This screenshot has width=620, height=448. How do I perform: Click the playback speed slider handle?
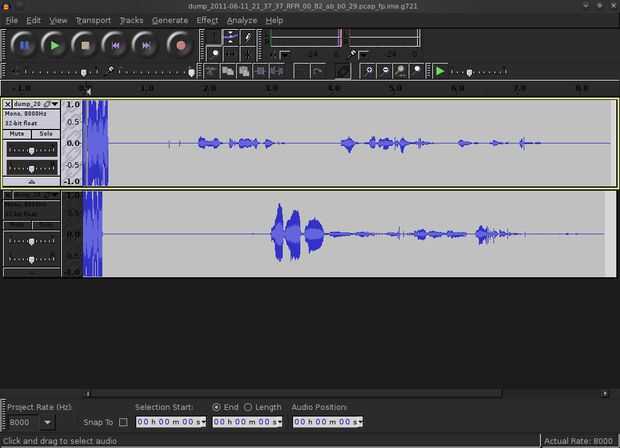(x=469, y=72)
